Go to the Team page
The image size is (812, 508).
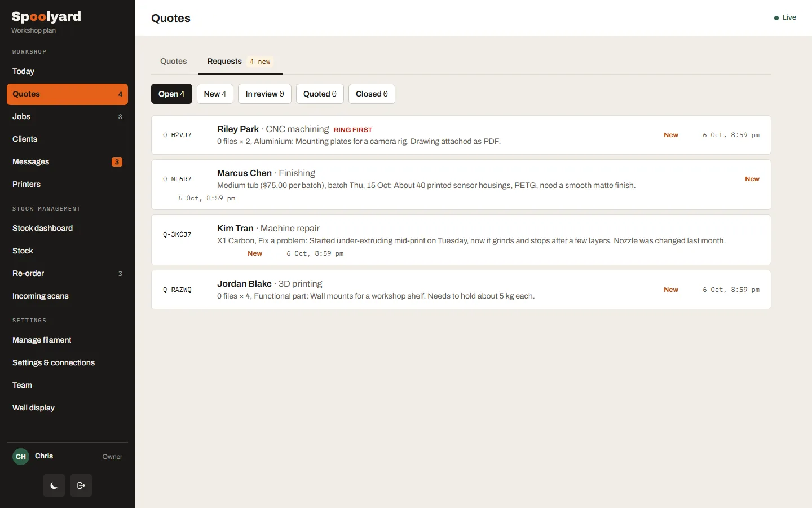pos(67,385)
